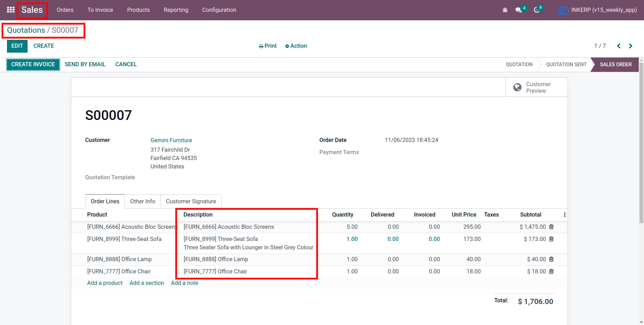This screenshot has width=644, height=325.
Task: Open the Reporting menu
Action: click(x=176, y=10)
